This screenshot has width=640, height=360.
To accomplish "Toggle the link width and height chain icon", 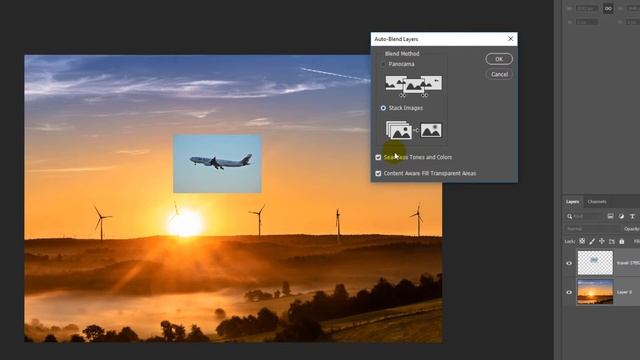I will 608,9.
